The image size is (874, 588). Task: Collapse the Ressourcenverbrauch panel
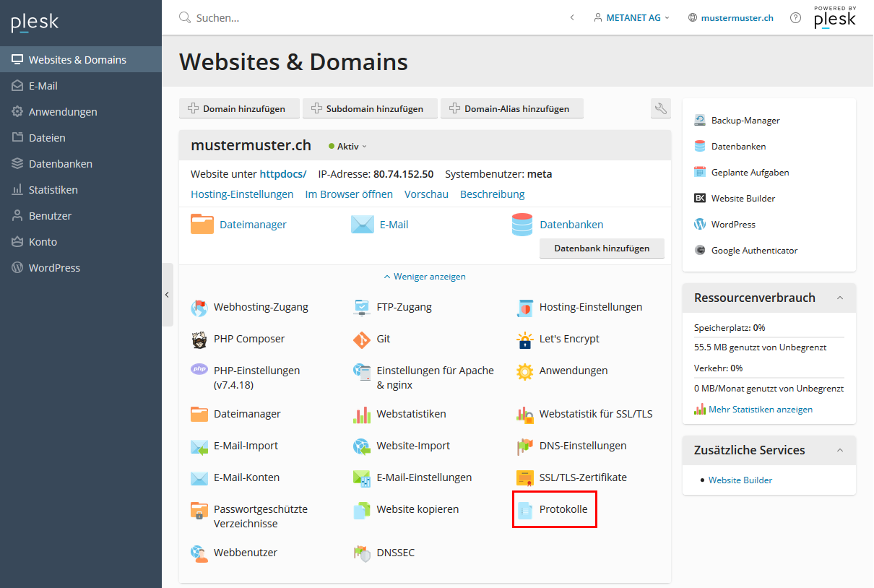840,298
